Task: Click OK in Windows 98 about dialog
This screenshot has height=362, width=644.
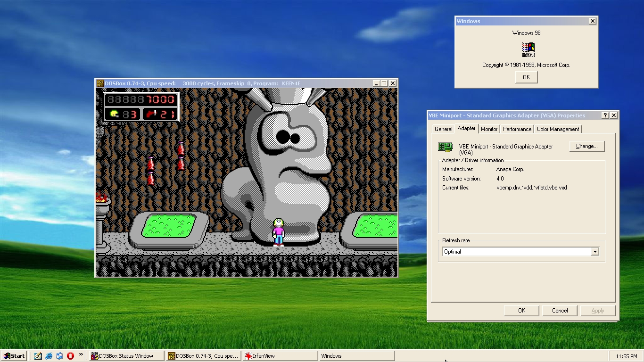Action: point(526,77)
